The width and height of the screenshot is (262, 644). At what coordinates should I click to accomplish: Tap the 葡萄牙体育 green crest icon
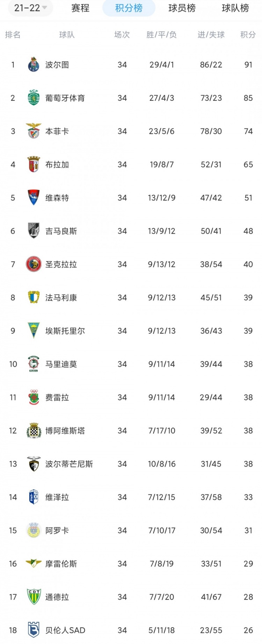point(34,98)
